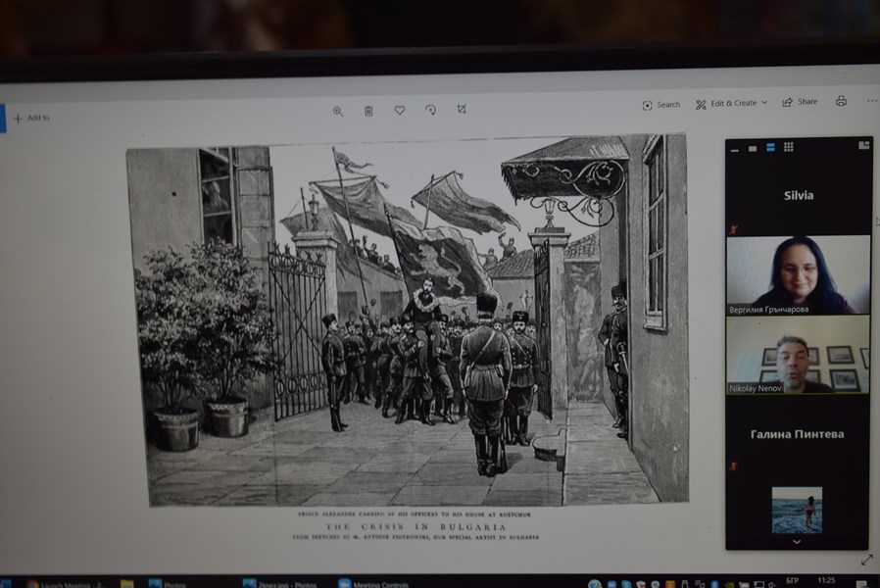This screenshot has width=880, height=588.
Task: Switch Zoom panel to stacked video strip view
Action: (x=770, y=147)
